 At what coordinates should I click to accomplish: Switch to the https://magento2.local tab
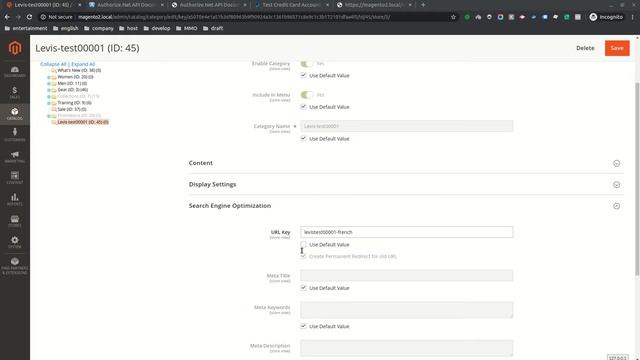(x=374, y=5)
